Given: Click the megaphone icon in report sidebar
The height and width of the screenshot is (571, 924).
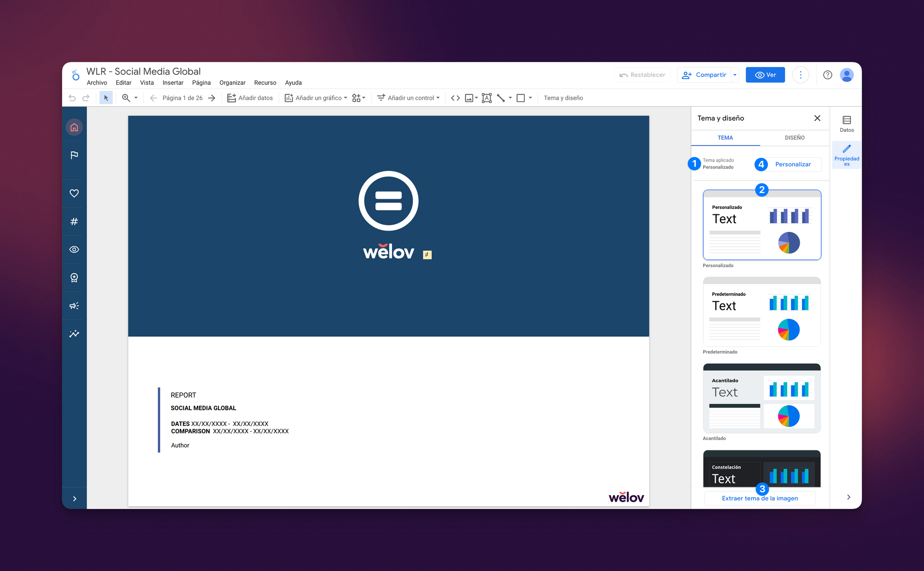Looking at the screenshot, I should click(x=74, y=306).
